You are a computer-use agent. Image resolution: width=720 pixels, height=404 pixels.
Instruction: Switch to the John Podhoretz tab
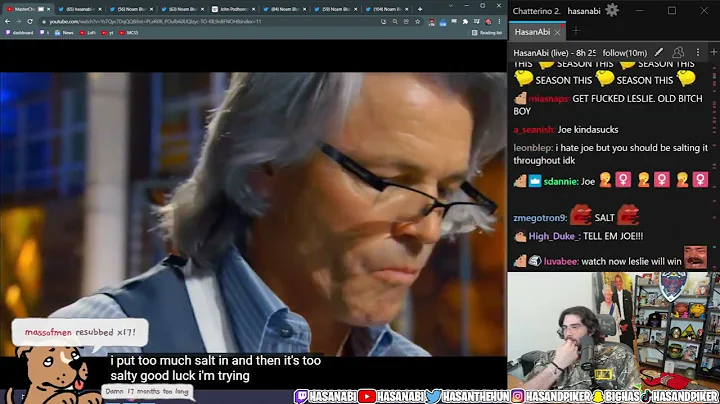click(233, 9)
